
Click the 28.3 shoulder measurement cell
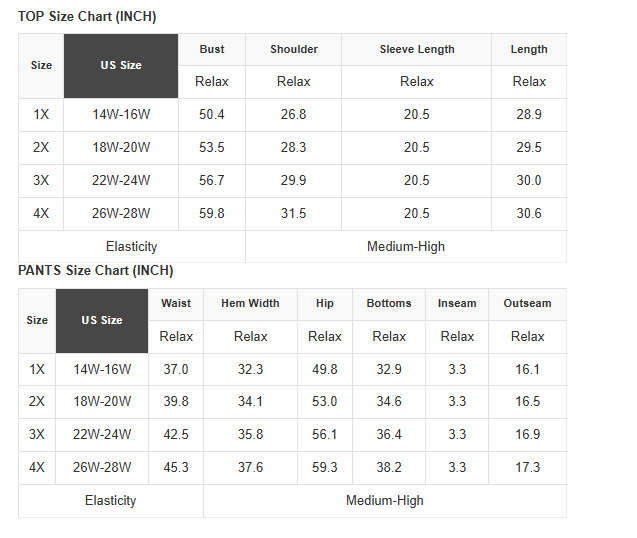click(x=294, y=148)
